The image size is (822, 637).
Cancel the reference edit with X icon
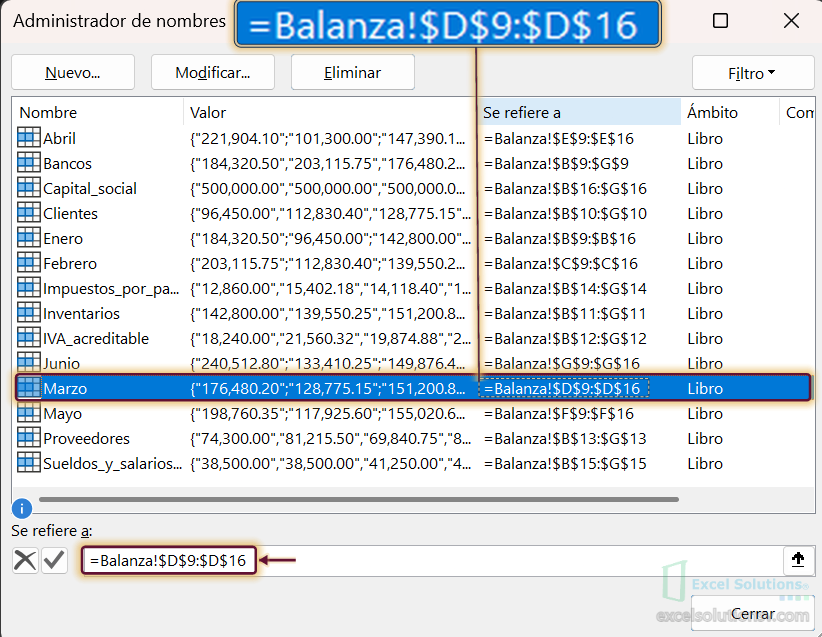coord(25,560)
